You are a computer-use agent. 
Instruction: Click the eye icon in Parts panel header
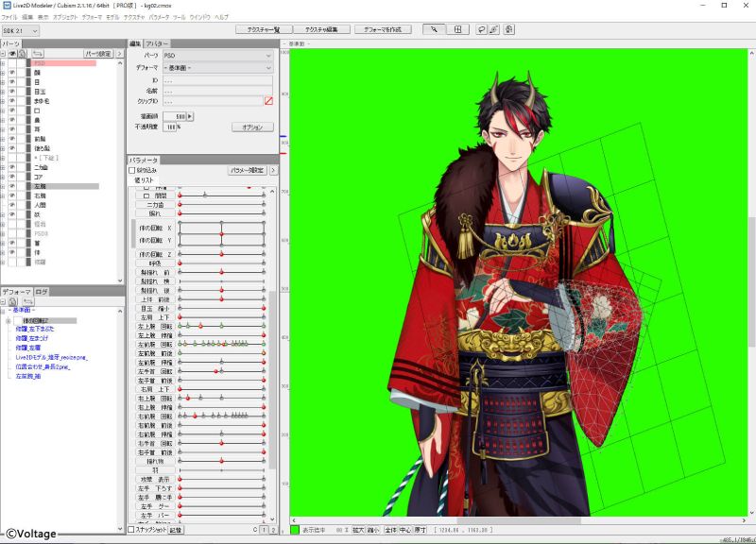point(12,54)
